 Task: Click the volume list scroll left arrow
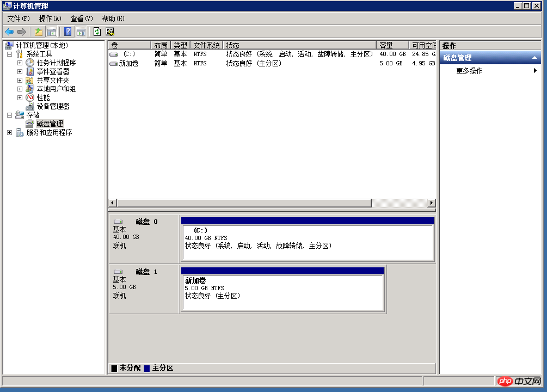click(112, 203)
